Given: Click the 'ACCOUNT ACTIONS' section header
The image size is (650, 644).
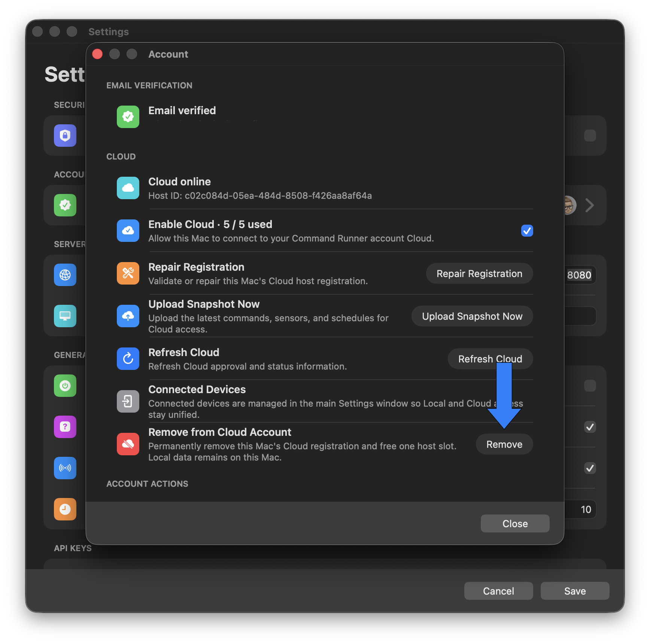Looking at the screenshot, I should 147,484.
